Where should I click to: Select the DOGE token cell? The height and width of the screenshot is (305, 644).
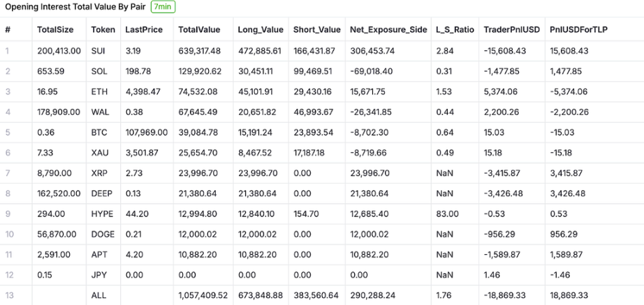[103, 234]
